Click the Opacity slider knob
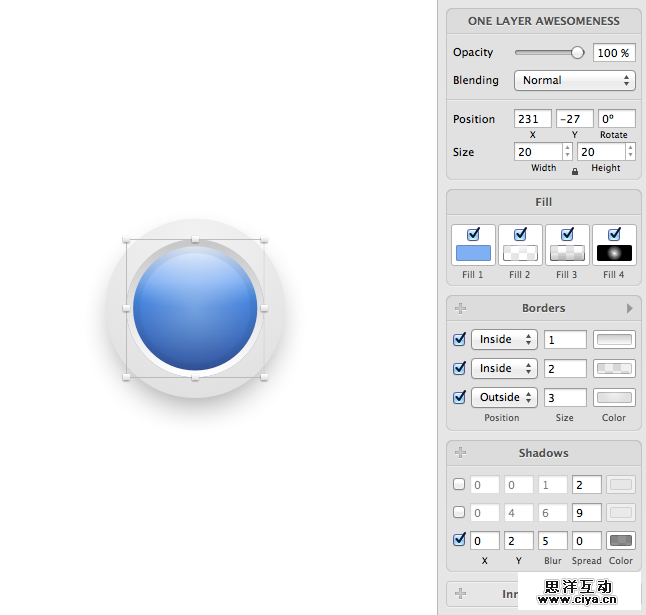The image size is (646, 615). tap(577, 52)
